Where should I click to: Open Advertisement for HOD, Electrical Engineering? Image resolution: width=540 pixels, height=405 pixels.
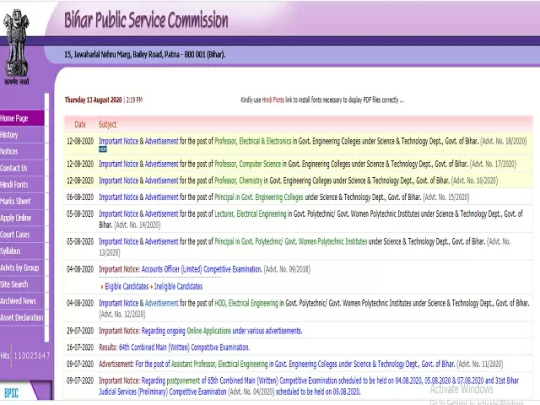pyautogui.click(x=162, y=303)
